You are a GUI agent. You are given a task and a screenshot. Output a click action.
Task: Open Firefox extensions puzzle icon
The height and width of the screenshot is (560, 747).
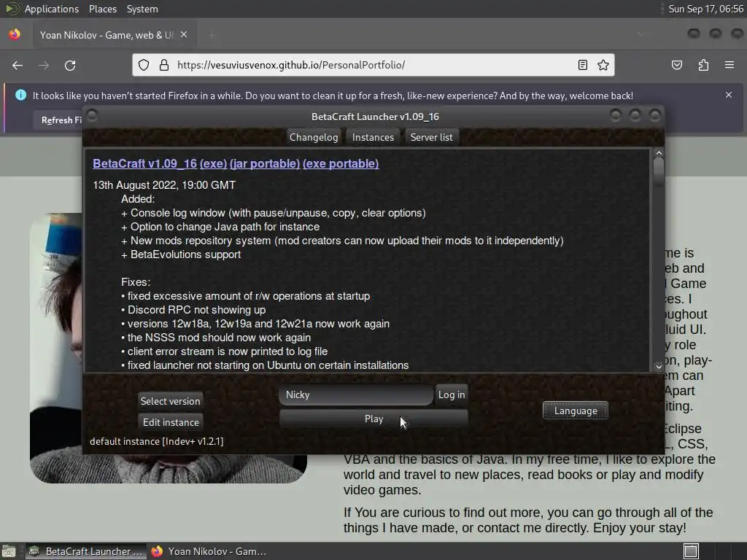[x=703, y=65]
